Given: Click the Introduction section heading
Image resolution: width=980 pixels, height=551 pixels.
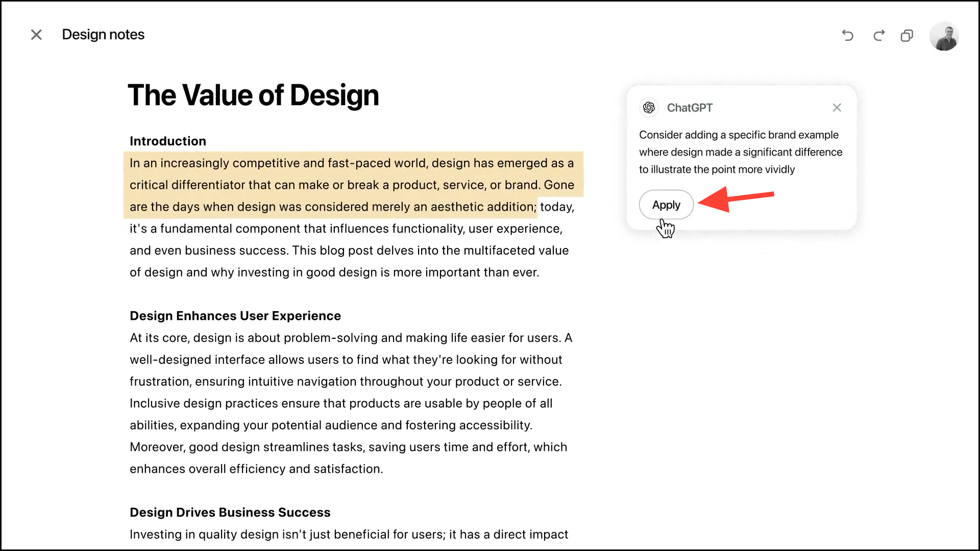Looking at the screenshot, I should click(168, 141).
